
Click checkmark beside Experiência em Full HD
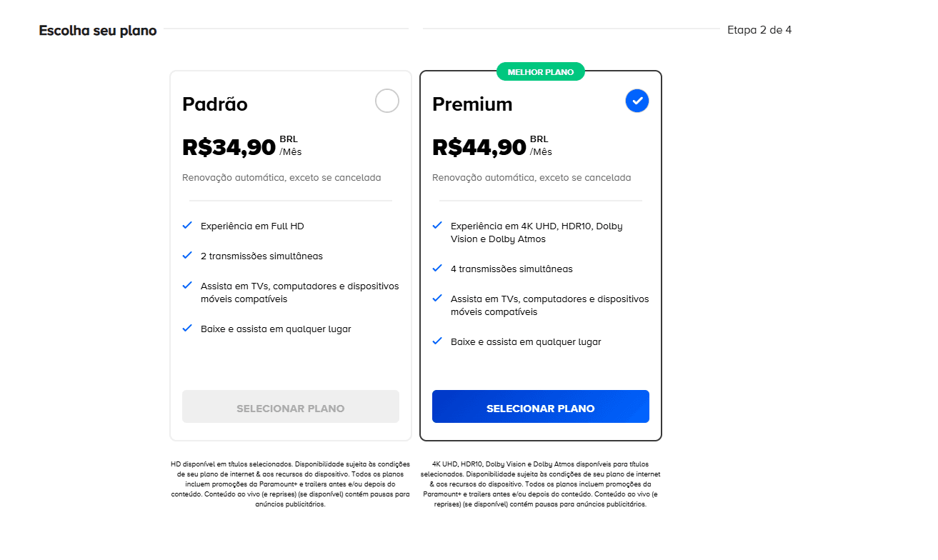(187, 225)
